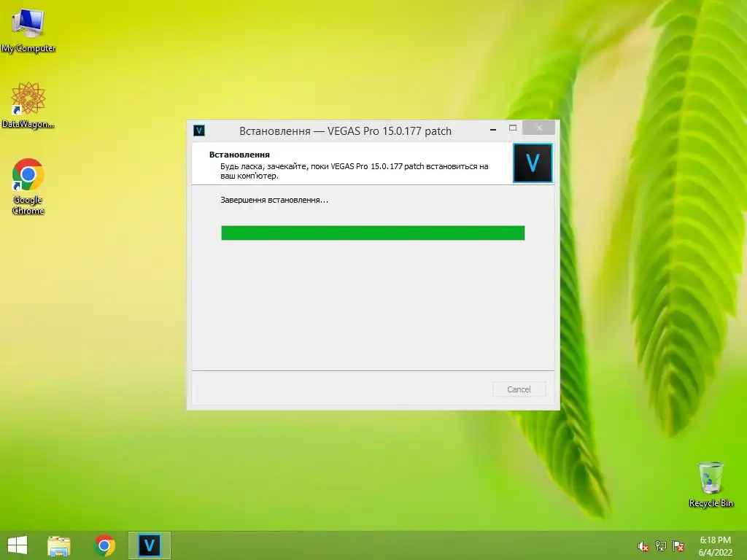This screenshot has height=560, width=747.
Task: Open the My Computer desktop icon
Action: (x=28, y=30)
